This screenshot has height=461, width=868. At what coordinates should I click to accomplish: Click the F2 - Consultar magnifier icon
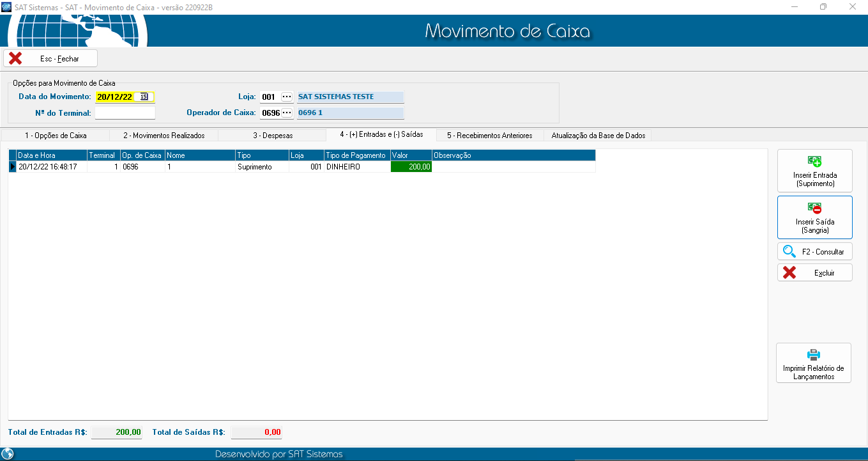[x=789, y=251]
